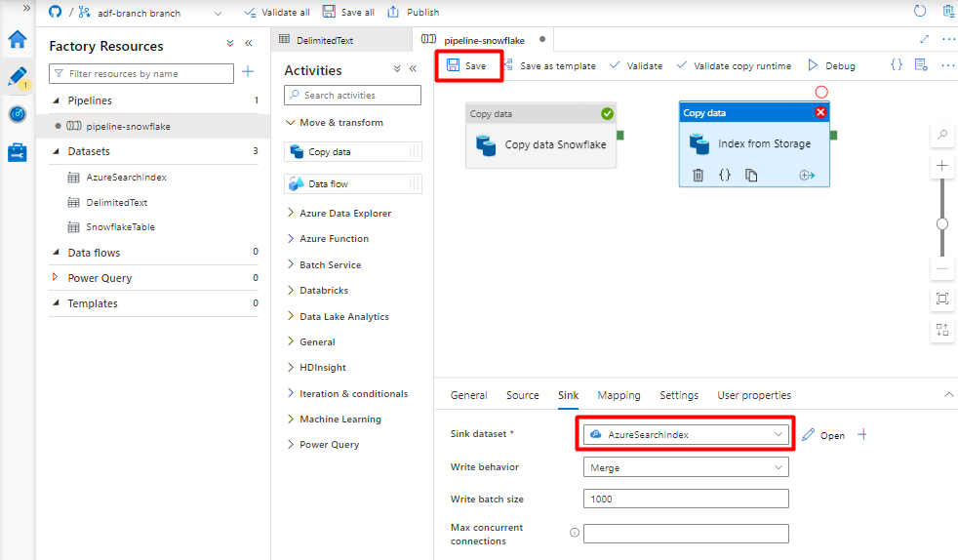Collapse the Templates group
The height and width of the screenshot is (560, 958).
(x=57, y=302)
